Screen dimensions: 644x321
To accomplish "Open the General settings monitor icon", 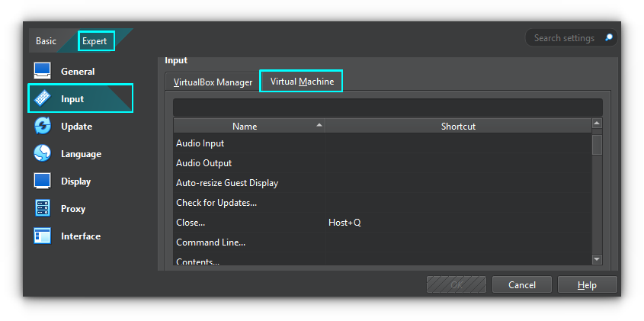I will point(42,71).
